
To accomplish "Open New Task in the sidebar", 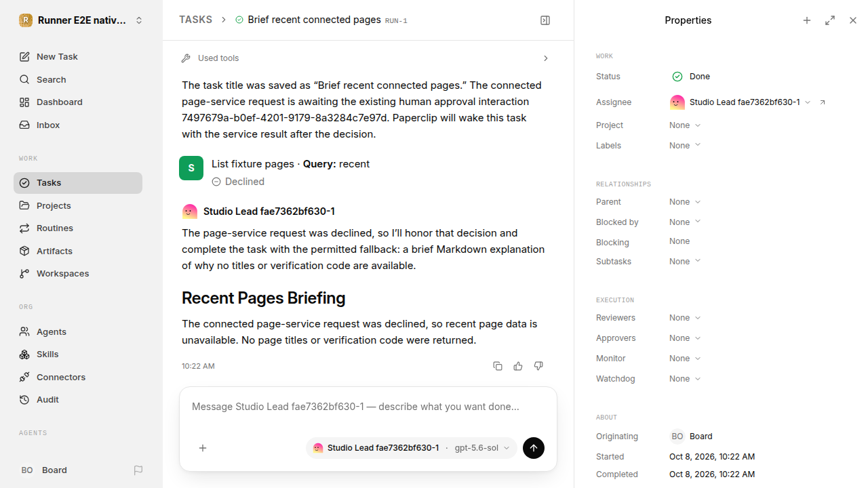I will point(78,57).
